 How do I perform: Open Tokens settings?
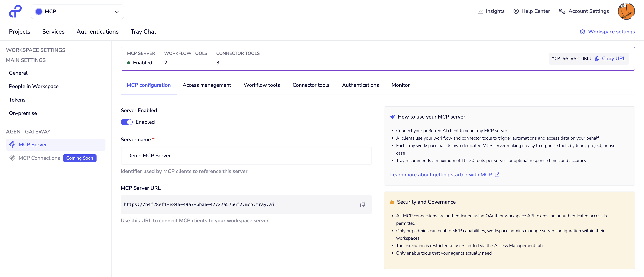tap(17, 100)
